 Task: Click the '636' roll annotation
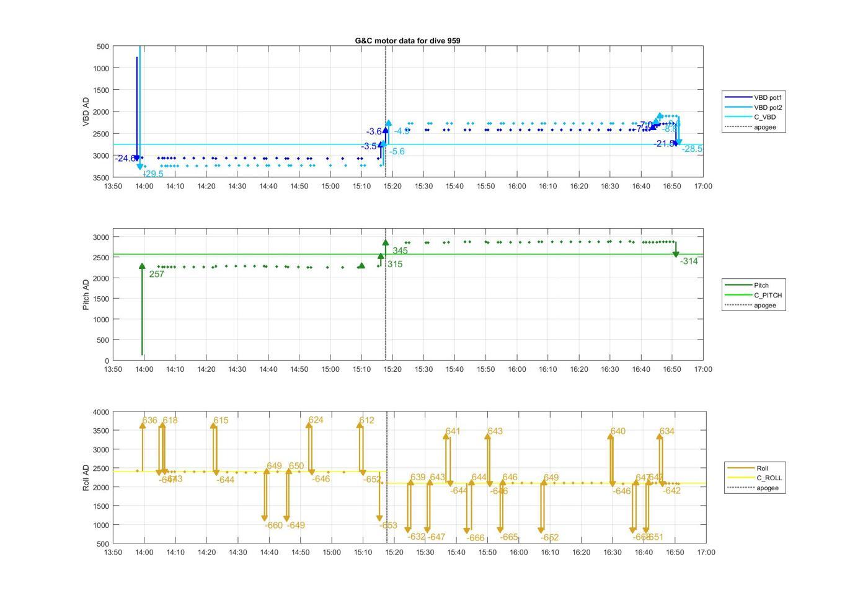[149, 421]
